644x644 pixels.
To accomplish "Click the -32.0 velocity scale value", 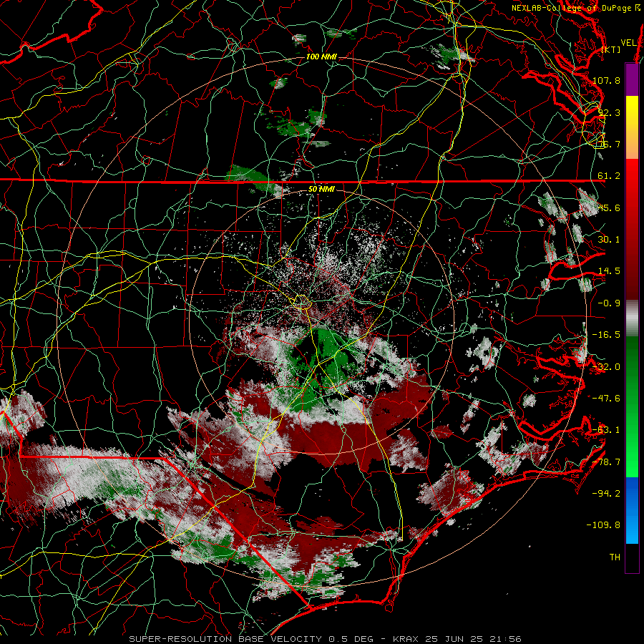I will (x=606, y=367).
